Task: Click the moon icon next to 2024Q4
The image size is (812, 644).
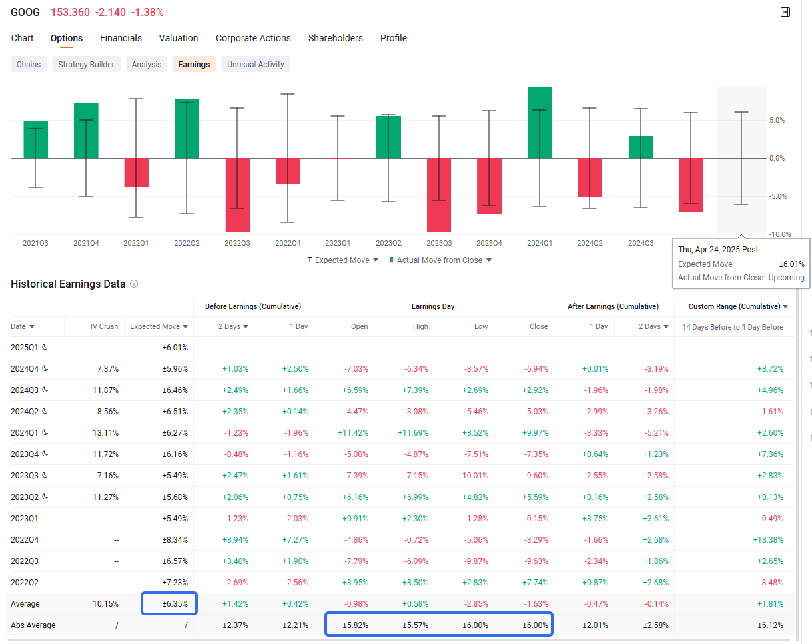Action: 45,369
